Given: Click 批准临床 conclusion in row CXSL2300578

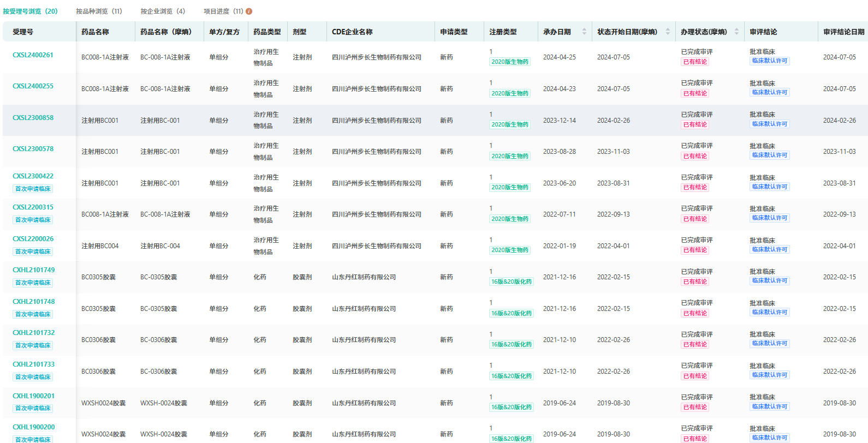Looking at the screenshot, I should pyautogui.click(x=762, y=146).
